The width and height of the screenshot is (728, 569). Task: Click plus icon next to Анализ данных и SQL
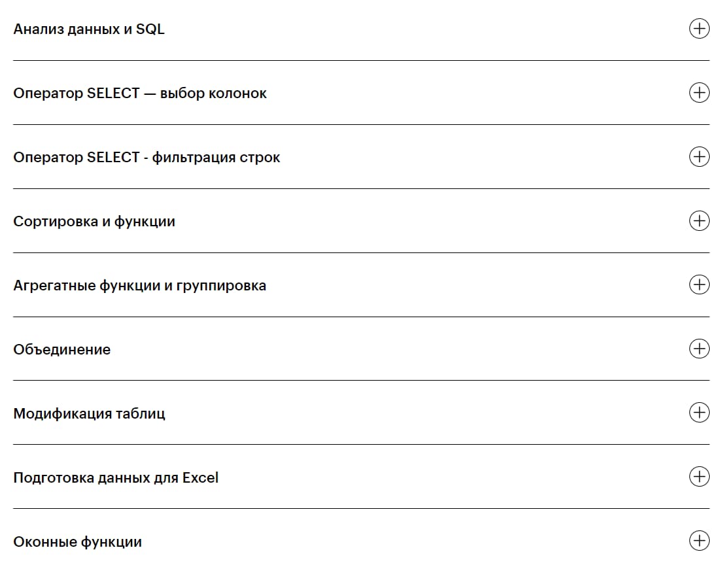(x=699, y=29)
